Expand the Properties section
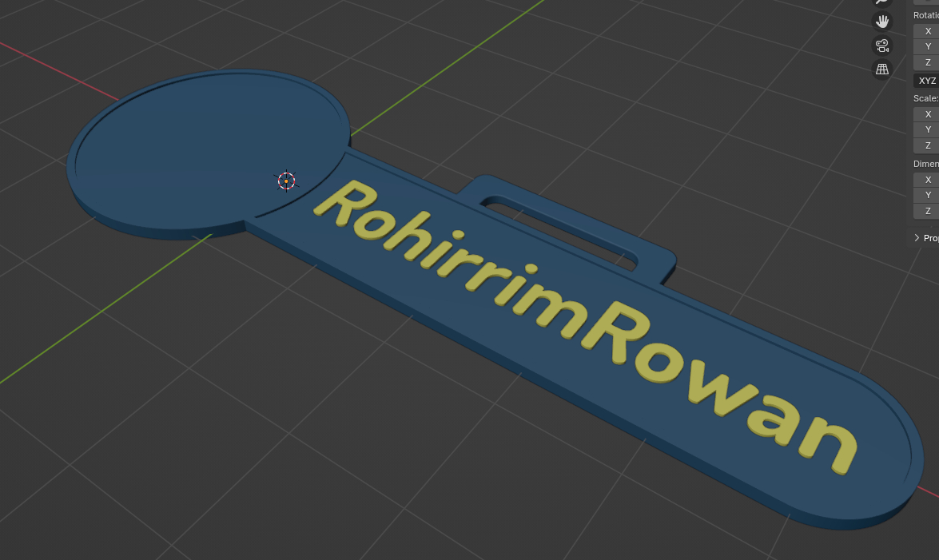Screen dimensions: 939x560 click(x=925, y=238)
